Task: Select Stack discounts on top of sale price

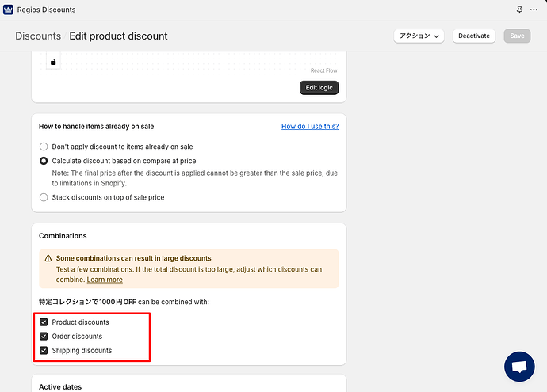Action: click(44, 197)
